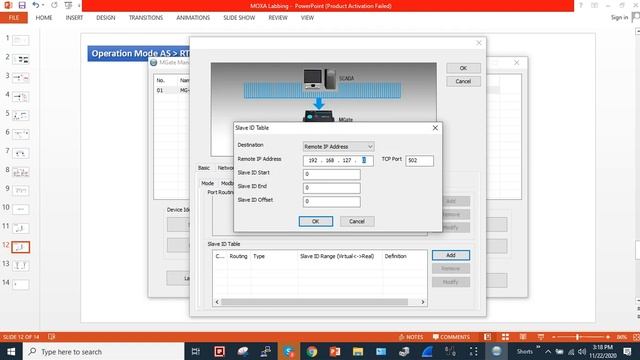The image size is (640, 360).
Task: Switch to Normal view icon
Action: [487, 337]
